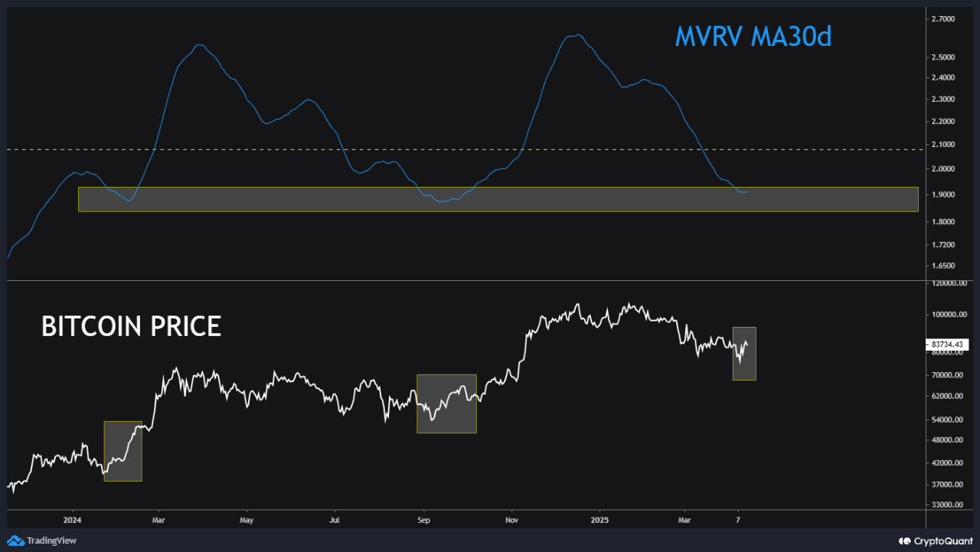Click the 2025 label on the time axis

pyautogui.click(x=599, y=519)
